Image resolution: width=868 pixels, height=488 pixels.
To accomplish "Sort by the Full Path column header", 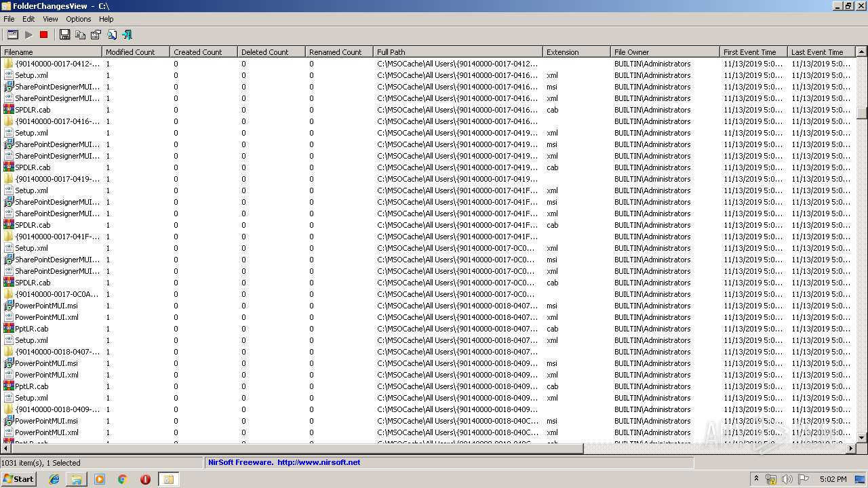I will pyautogui.click(x=458, y=52).
